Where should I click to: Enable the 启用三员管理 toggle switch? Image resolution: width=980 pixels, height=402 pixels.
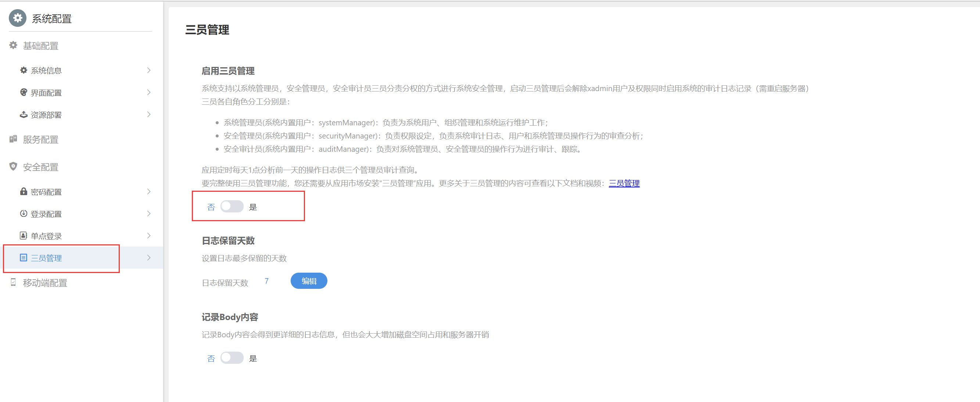coord(232,207)
